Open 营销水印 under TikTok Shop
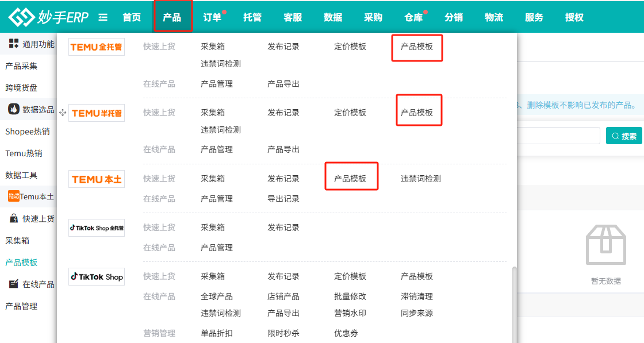Screen dimensions: 644x343 click(x=350, y=313)
